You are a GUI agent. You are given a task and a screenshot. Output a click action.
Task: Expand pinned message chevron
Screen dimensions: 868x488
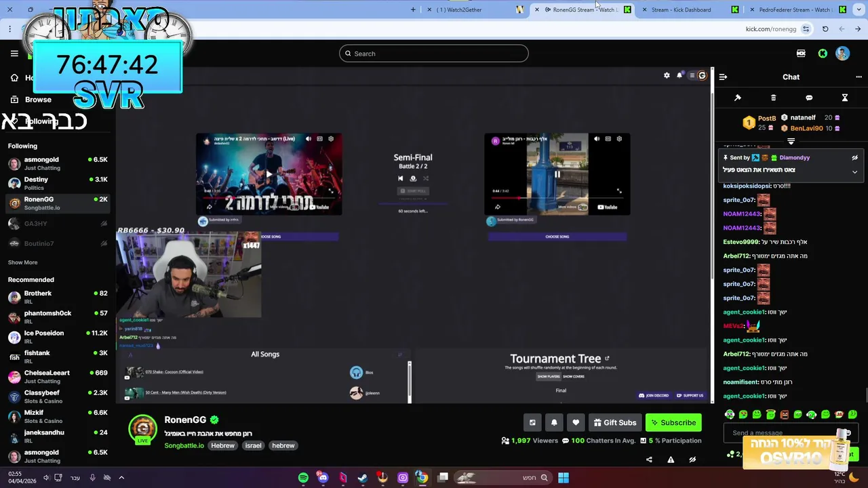pos(854,172)
